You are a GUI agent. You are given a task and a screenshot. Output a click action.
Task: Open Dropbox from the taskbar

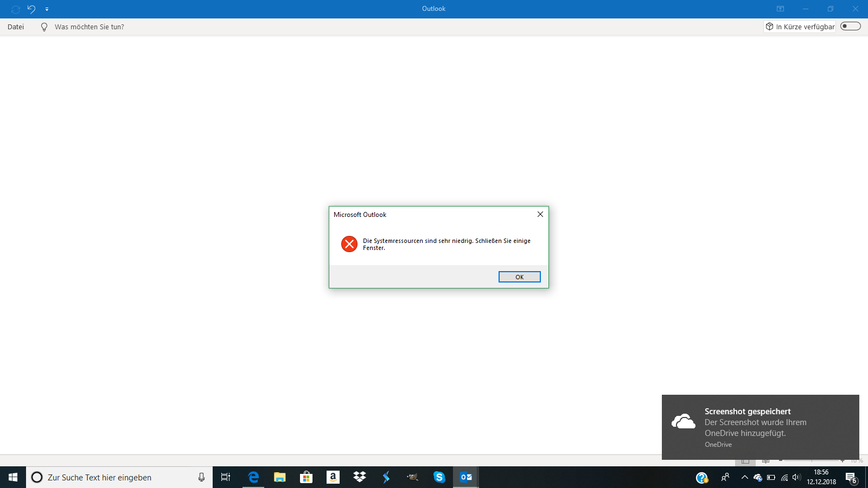[360, 477]
